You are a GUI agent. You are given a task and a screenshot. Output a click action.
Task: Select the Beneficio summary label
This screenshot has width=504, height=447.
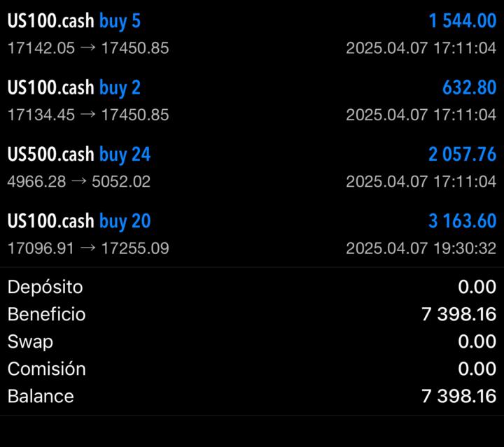pos(46,314)
